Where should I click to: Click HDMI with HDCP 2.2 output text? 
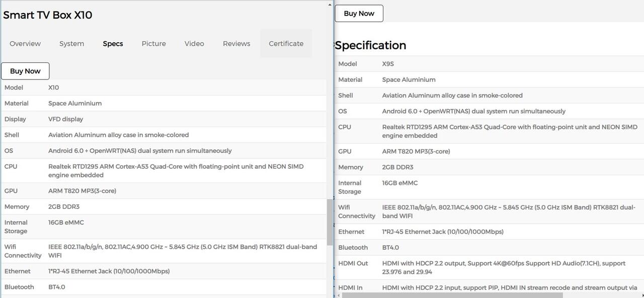504,267
